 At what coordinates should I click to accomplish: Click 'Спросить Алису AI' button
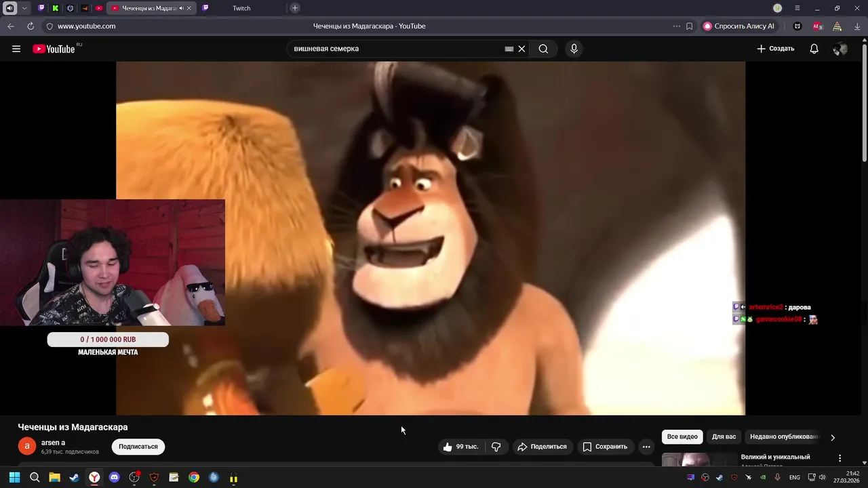(x=738, y=26)
